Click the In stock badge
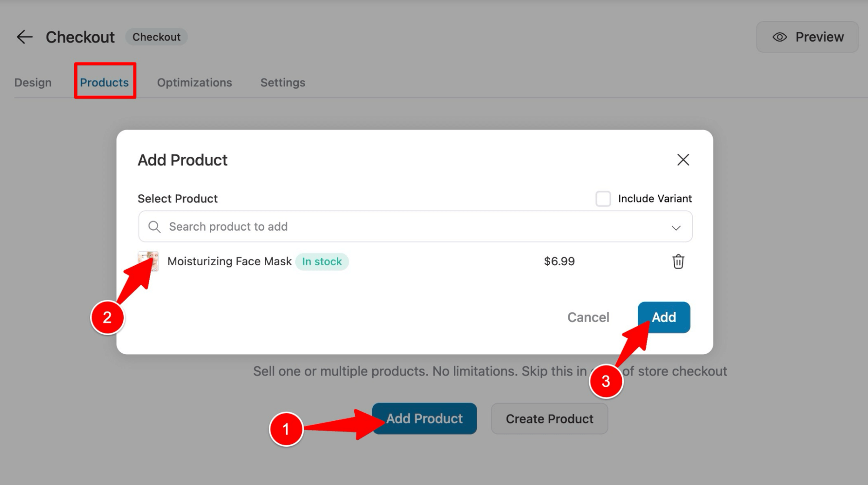 coord(322,261)
